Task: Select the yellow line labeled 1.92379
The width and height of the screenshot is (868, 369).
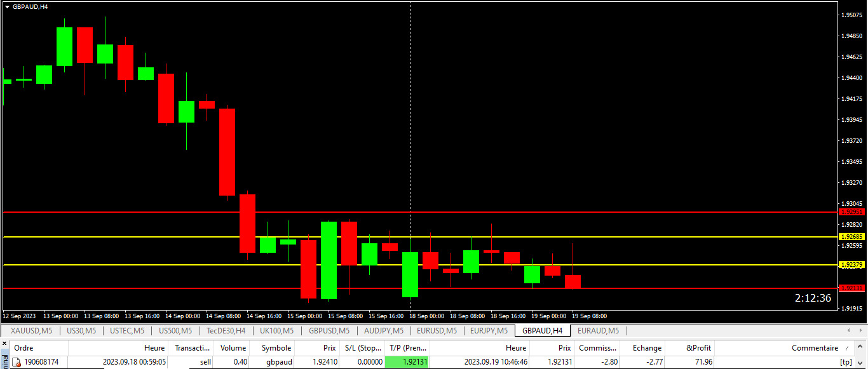Action: coord(419,265)
